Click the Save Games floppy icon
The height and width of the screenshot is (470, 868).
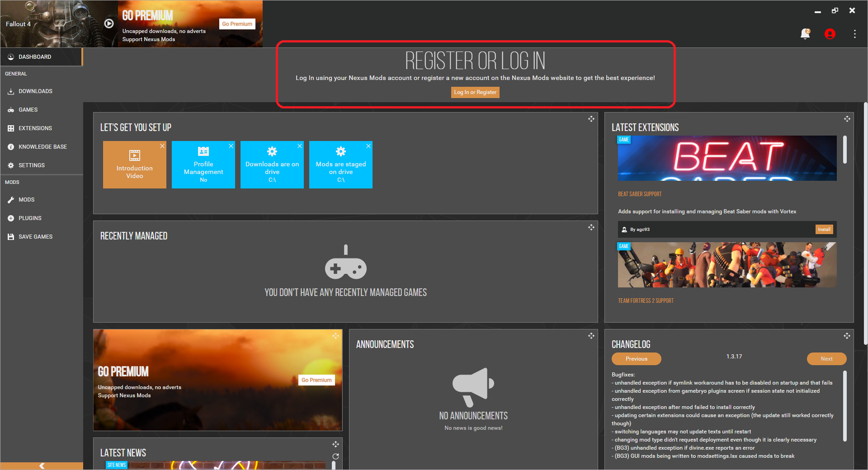pos(11,237)
